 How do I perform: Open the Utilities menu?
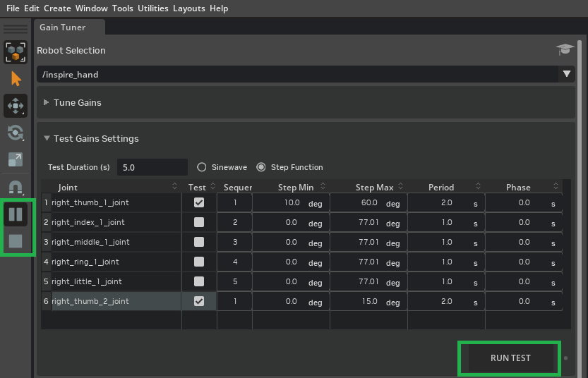pyautogui.click(x=153, y=8)
